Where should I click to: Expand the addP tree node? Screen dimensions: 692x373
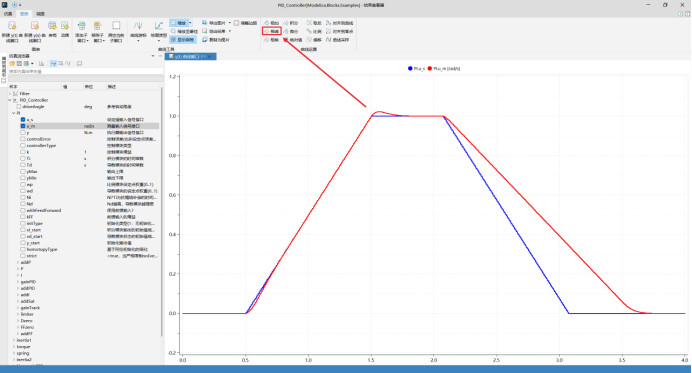[x=18, y=262]
